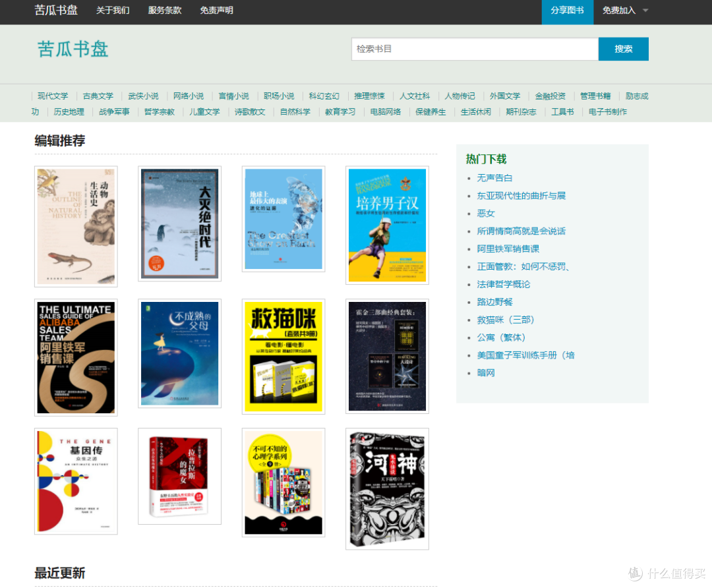Open the 阿里铁军销售课 book cover
Viewport: 712px width, 588px height.
point(76,357)
